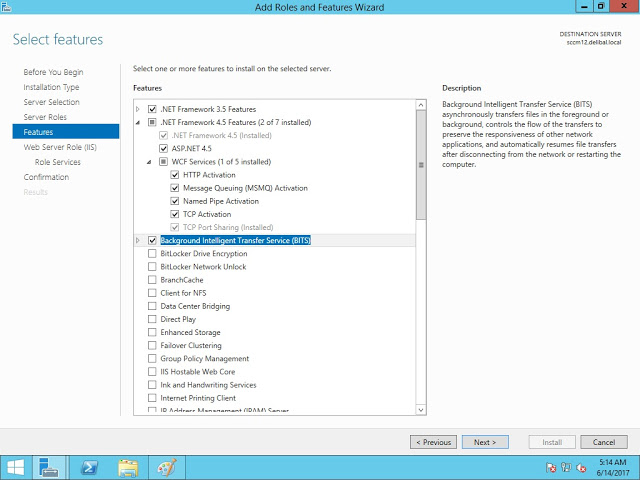Open the Windows Start button

point(16,467)
